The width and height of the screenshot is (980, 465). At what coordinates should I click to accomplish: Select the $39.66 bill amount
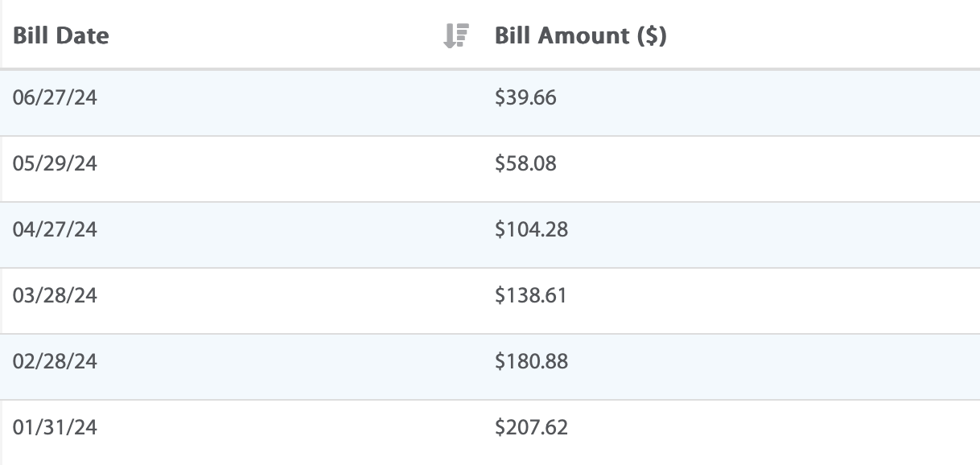coord(525,98)
